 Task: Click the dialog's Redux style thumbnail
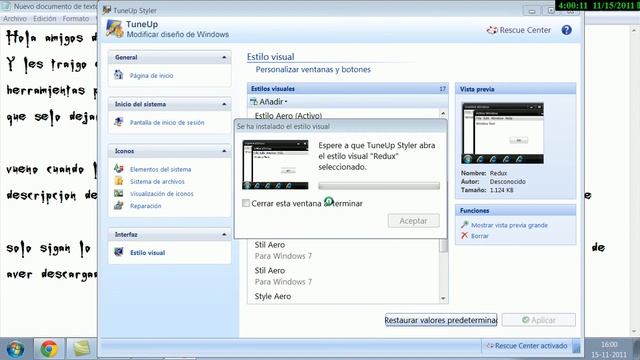(275, 164)
